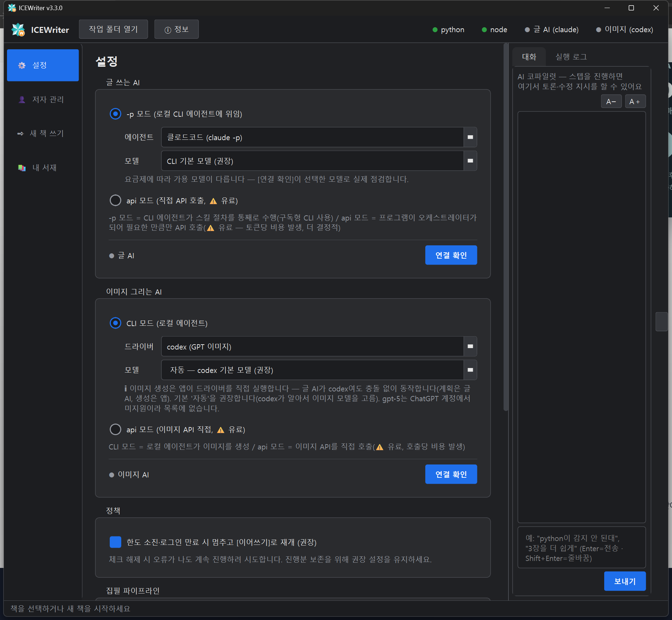Click into the chat message input box
Screen dimensions: 672x620
tap(581, 548)
